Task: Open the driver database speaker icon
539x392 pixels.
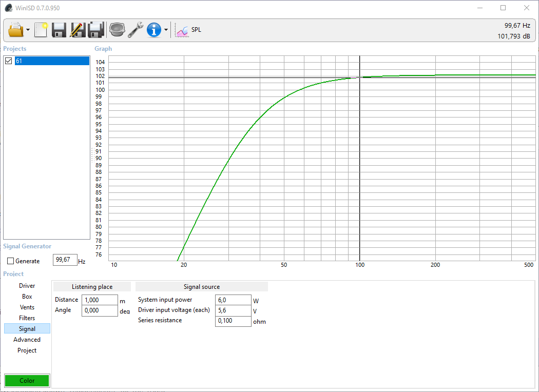Action: tap(117, 30)
